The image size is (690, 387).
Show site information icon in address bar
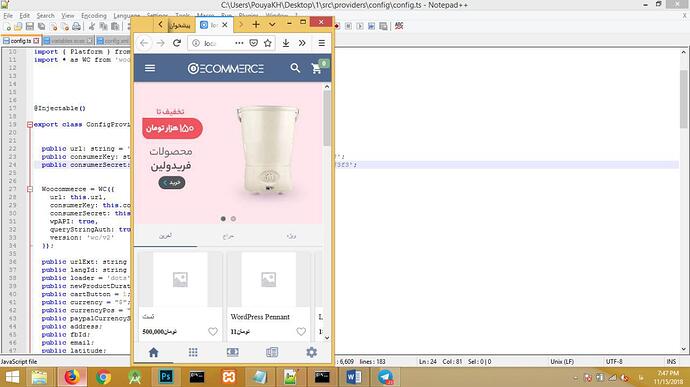(196, 43)
